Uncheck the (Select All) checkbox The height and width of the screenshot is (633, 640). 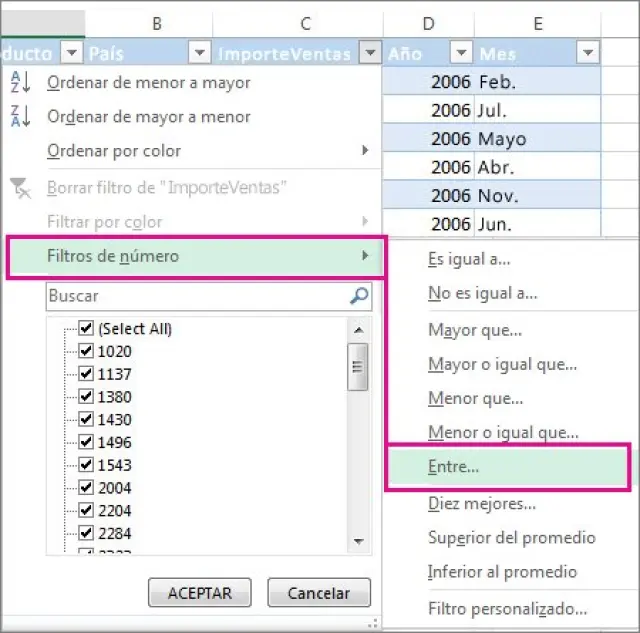pyautogui.click(x=86, y=329)
